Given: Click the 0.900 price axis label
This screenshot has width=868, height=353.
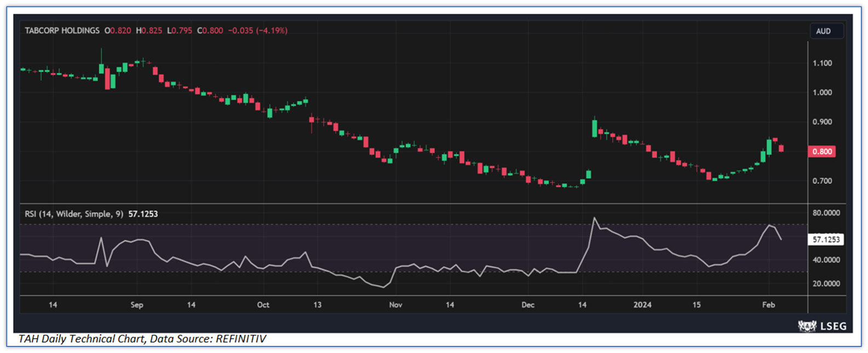Looking at the screenshot, I should coord(822,122).
